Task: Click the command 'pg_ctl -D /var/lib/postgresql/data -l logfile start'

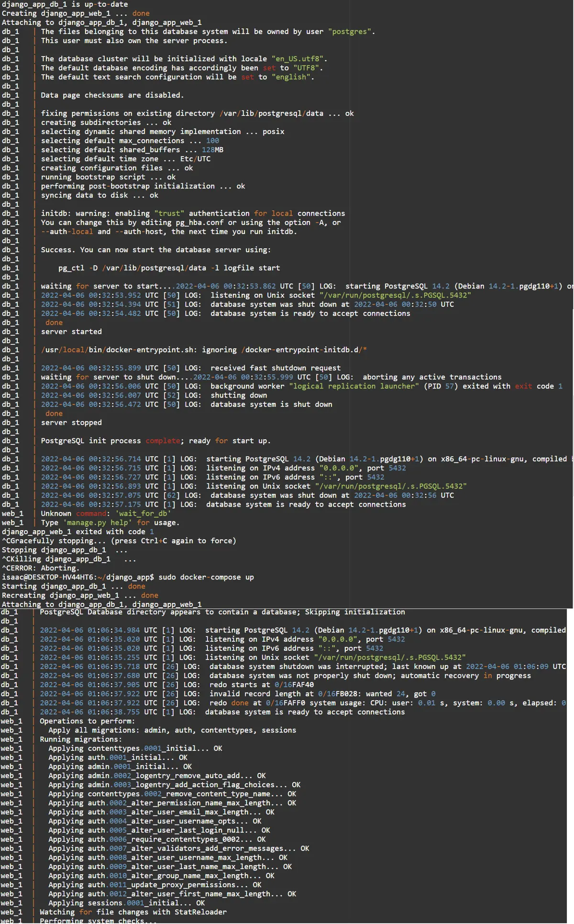Action: coord(169,268)
